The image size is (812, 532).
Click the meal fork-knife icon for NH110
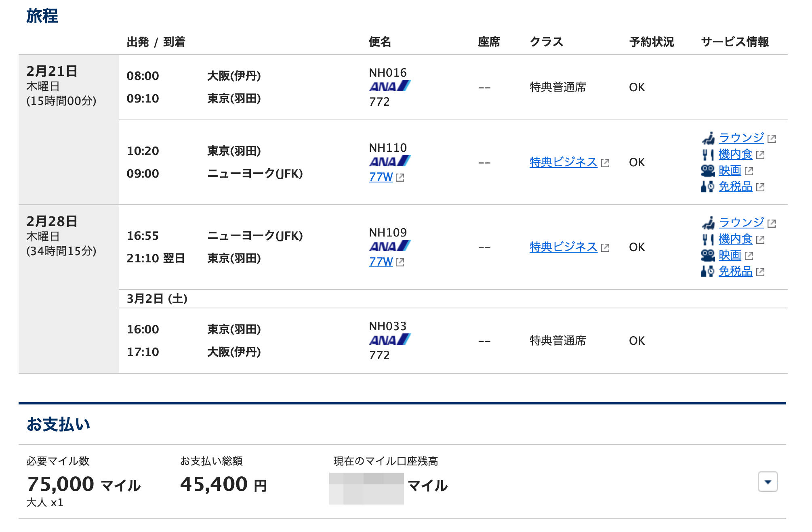click(708, 155)
